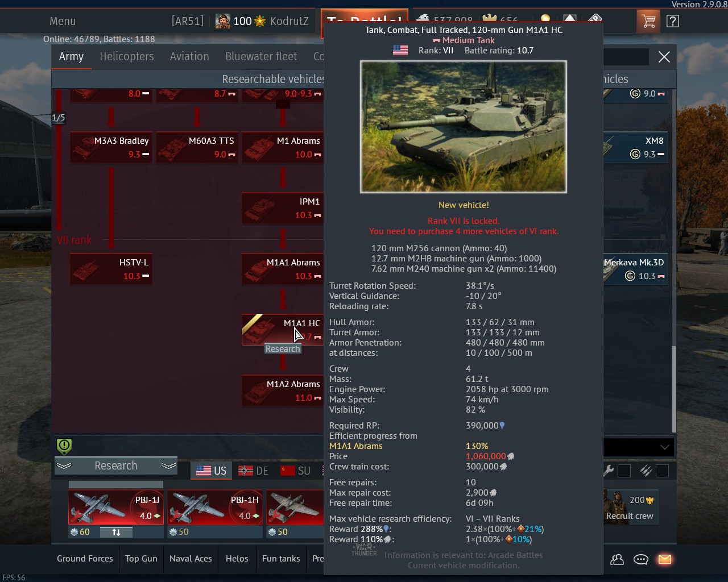Select the M1A1 Abrams vehicle
728x582 pixels.
[283, 269]
